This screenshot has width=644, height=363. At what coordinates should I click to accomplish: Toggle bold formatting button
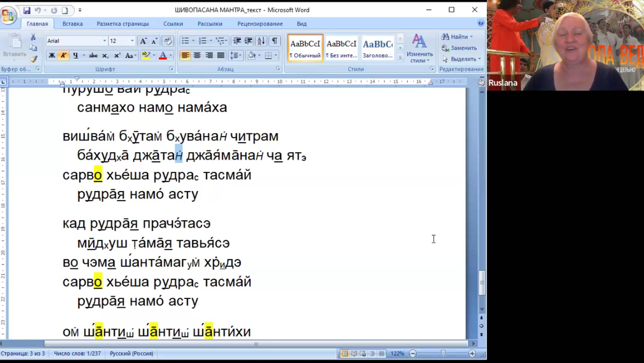(x=52, y=55)
